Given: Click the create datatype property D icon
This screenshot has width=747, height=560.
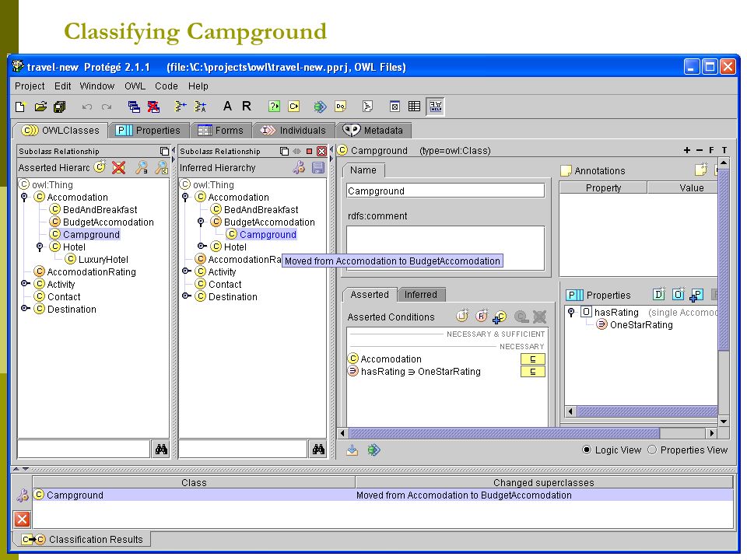Looking at the screenshot, I should coord(659,294).
